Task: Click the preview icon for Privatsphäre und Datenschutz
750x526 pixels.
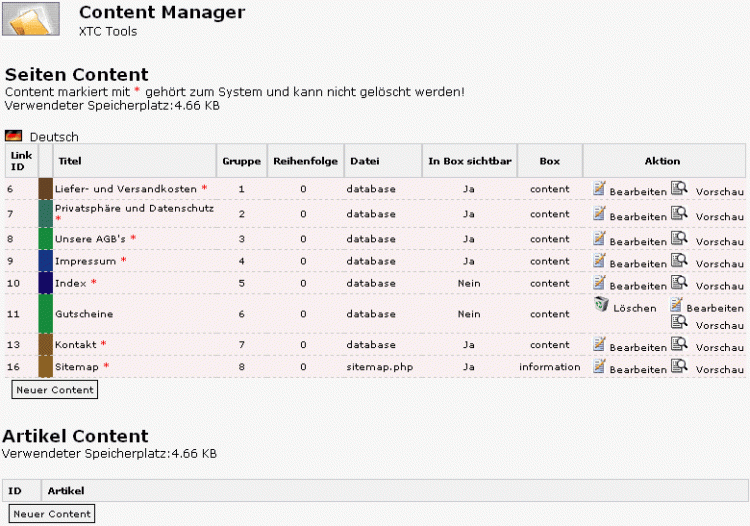Action: pos(679,212)
